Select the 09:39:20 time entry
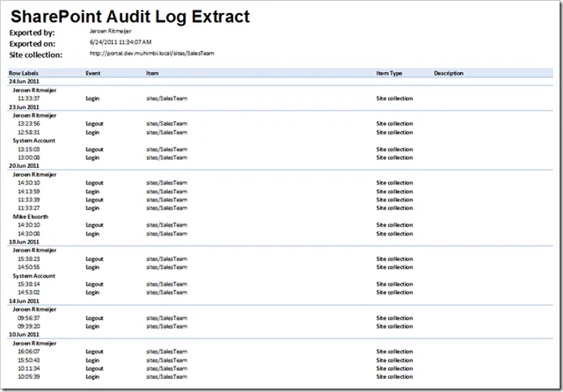 29,326
